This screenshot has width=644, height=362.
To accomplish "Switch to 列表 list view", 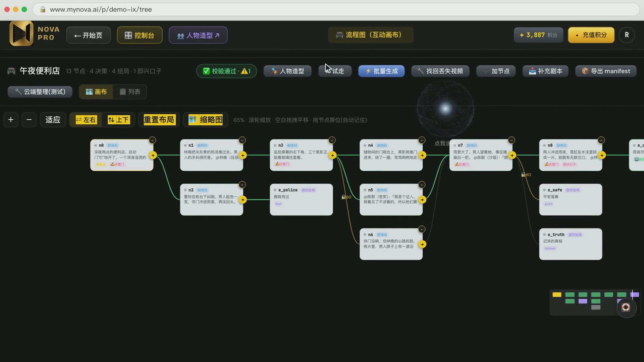I will coord(130,92).
